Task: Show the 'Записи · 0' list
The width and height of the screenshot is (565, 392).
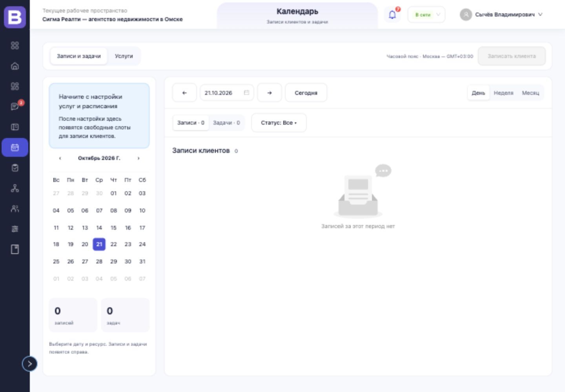Action: coord(191,123)
